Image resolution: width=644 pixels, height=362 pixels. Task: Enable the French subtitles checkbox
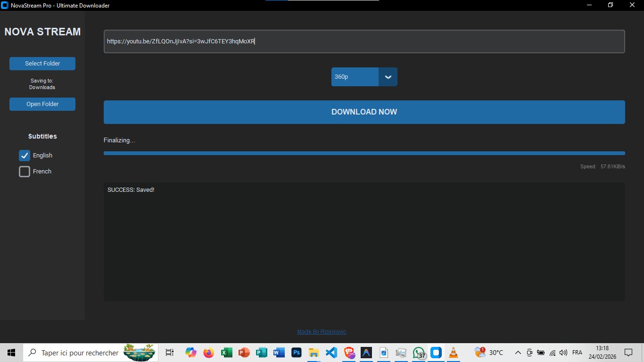pos(25,172)
